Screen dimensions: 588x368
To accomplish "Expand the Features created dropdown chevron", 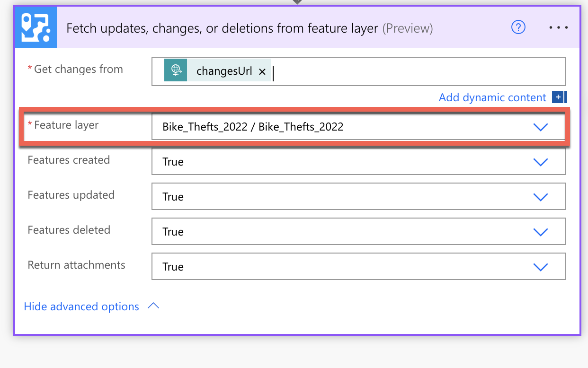I will click(x=540, y=162).
